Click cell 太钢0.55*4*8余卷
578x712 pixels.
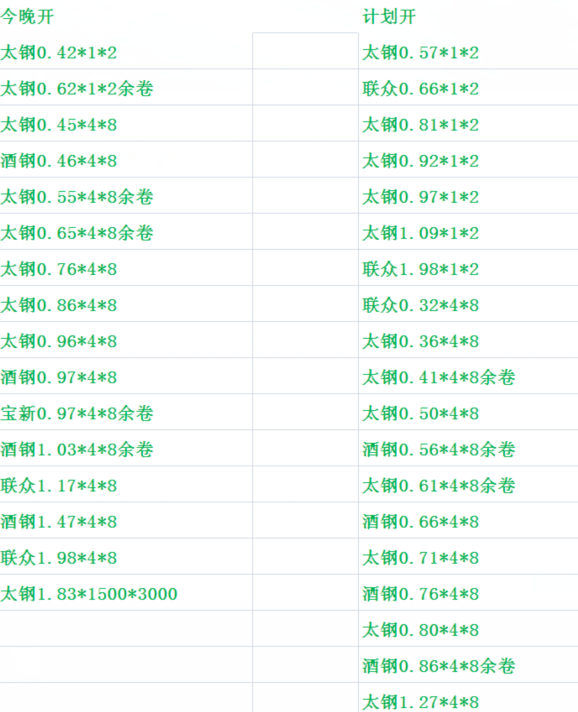(x=126, y=195)
